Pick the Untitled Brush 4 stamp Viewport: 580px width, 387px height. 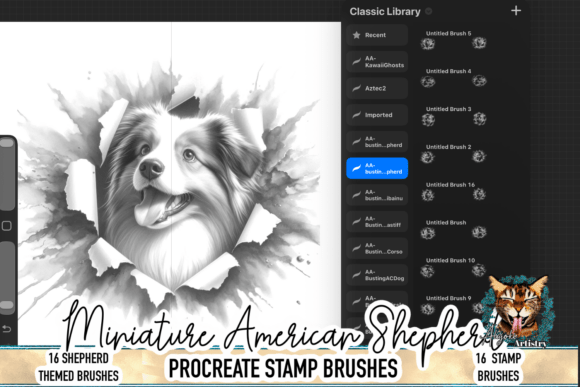click(x=454, y=78)
